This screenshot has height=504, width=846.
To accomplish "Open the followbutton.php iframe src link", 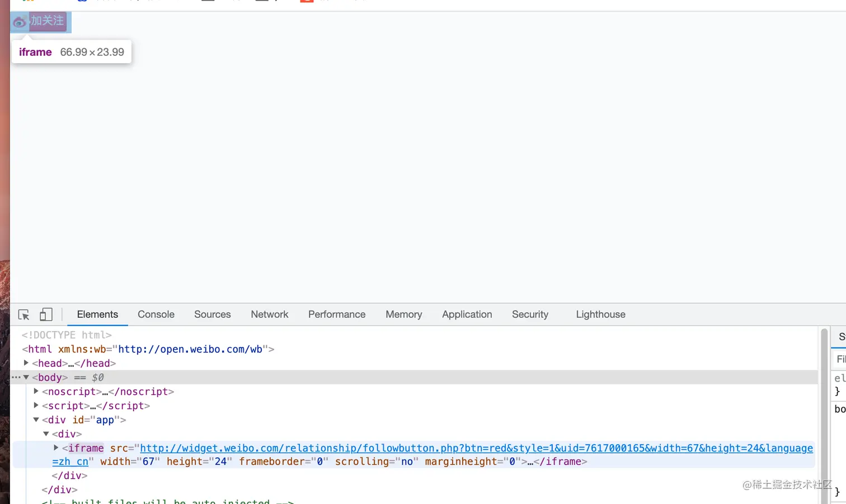I will [392, 448].
